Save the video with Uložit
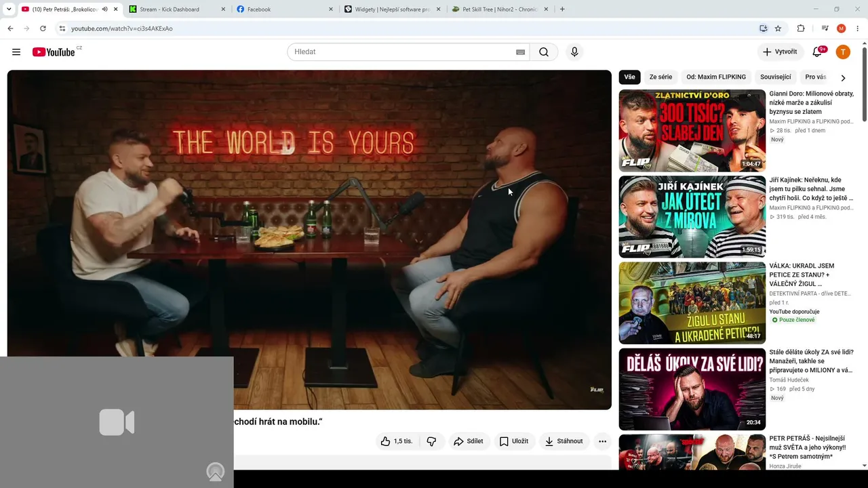868x488 pixels. (x=514, y=441)
